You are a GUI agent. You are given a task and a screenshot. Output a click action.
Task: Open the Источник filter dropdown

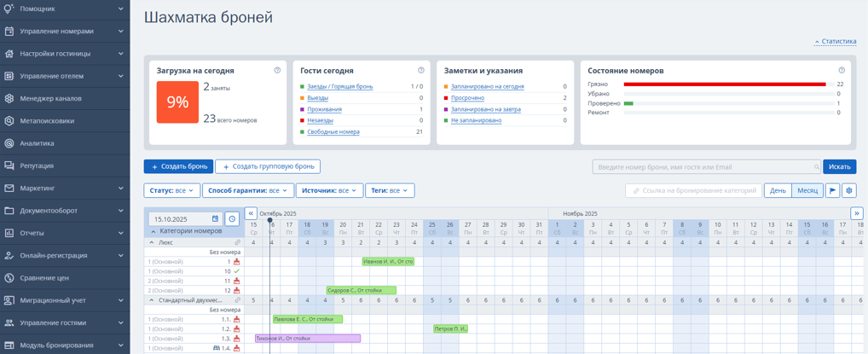(x=329, y=190)
